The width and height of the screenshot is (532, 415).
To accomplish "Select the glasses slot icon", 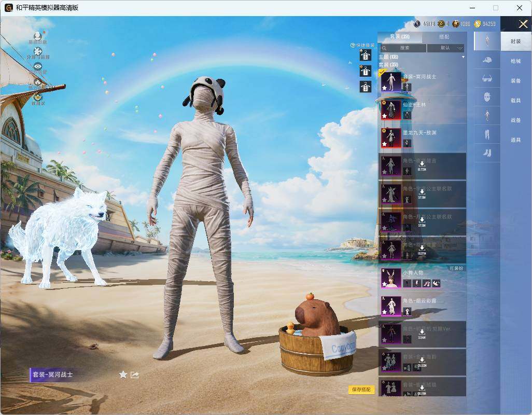I will point(487,79).
